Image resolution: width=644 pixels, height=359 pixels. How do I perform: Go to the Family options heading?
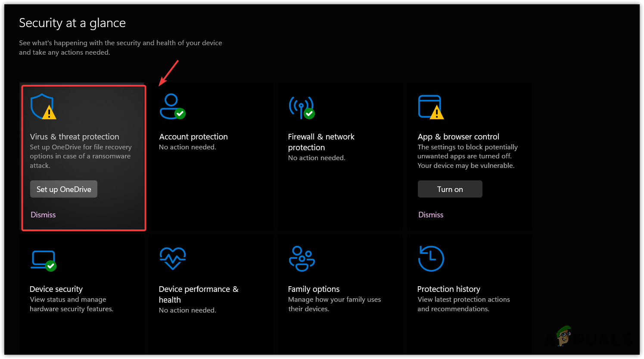tap(314, 289)
